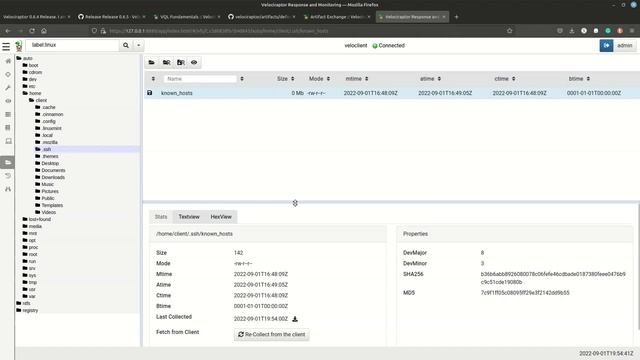Download the last collected file icon
This screenshot has height=360, width=640.
(x=295, y=319)
